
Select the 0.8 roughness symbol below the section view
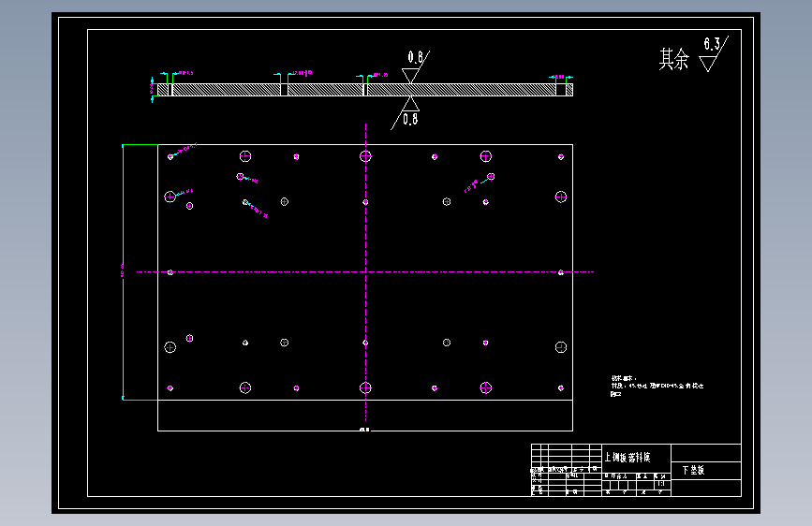406,113
